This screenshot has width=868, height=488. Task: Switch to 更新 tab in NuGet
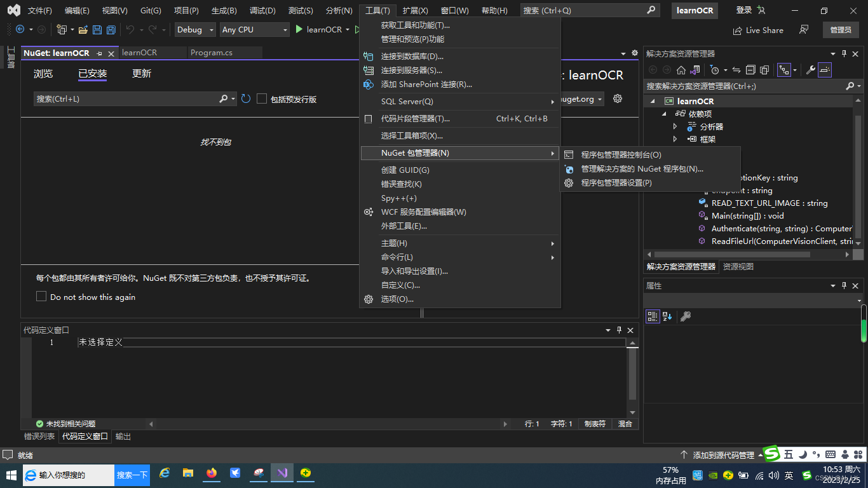(142, 74)
